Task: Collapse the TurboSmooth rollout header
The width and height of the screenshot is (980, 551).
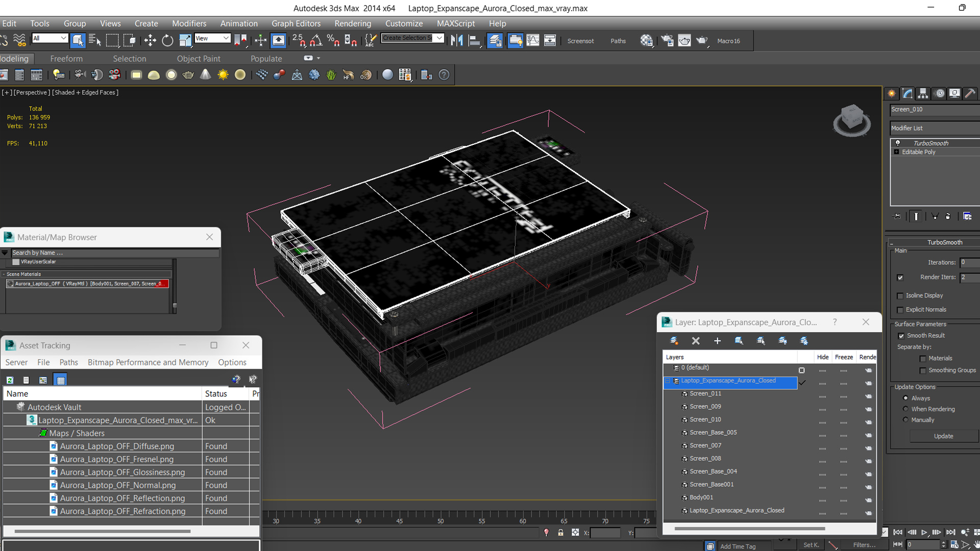Action: [x=935, y=242]
